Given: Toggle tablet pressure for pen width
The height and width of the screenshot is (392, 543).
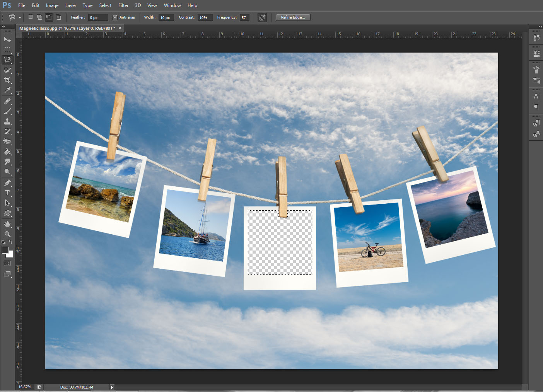Looking at the screenshot, I should 262,17.
